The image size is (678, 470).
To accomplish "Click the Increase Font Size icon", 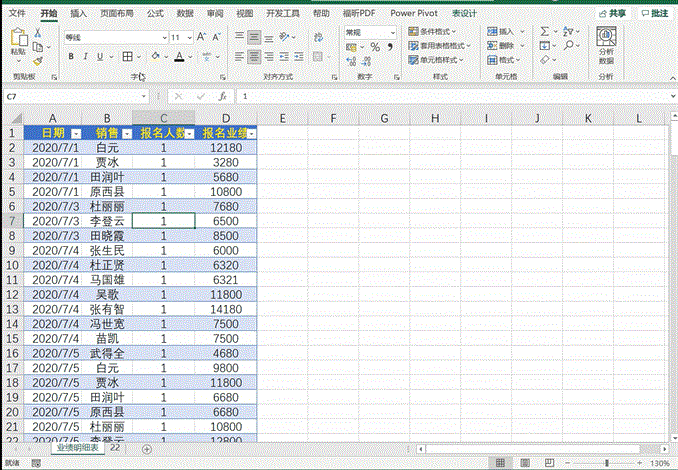I will [201, 37].
